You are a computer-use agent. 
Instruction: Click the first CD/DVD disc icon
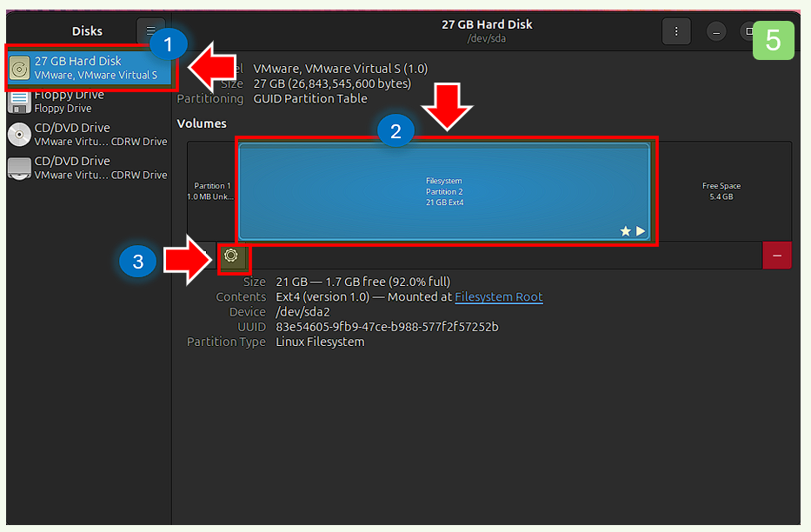(20, 135)
